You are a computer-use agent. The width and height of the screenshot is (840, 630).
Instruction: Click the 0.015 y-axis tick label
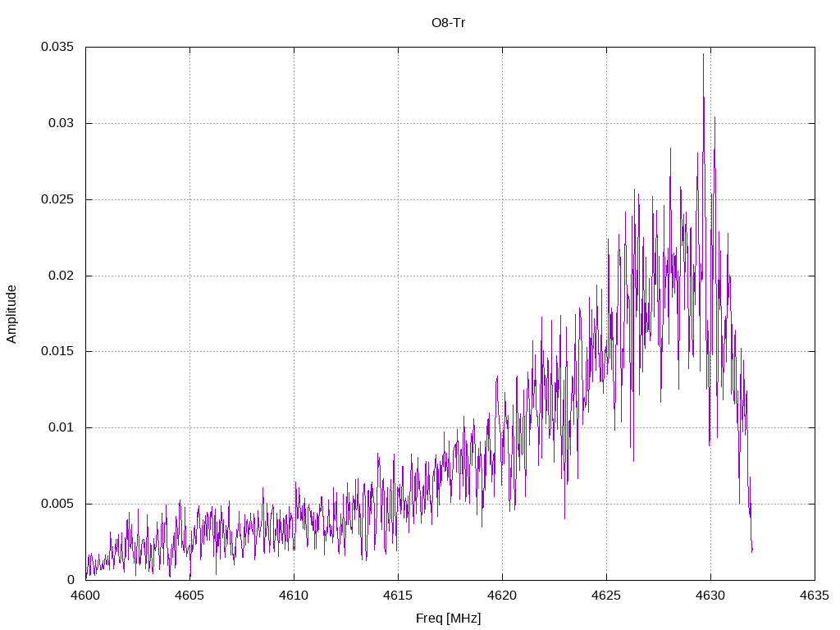pyautogui.click(x=57, y=351)
